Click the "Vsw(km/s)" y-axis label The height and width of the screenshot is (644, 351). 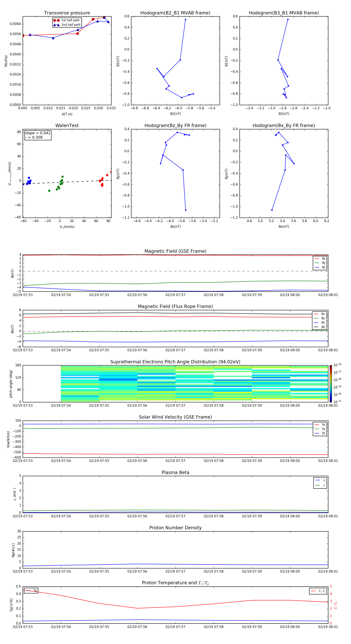pyautogui.click(x=8, y=439)
